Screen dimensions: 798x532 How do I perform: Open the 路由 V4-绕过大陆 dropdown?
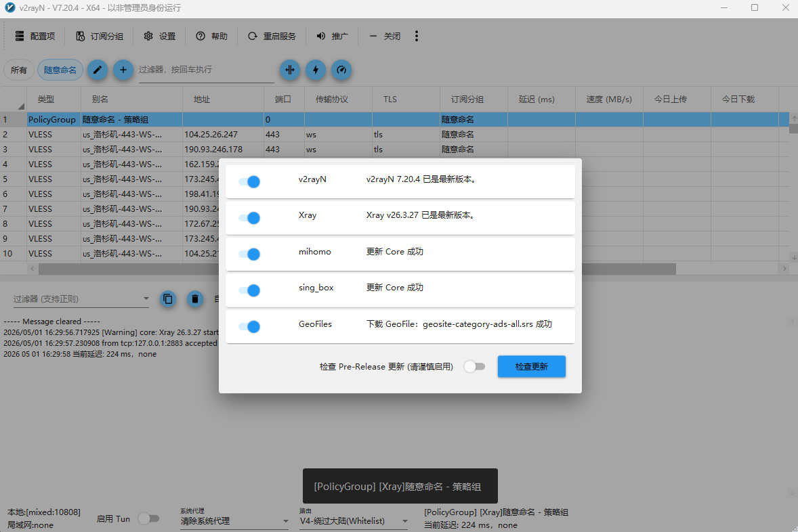click(354, 520)
